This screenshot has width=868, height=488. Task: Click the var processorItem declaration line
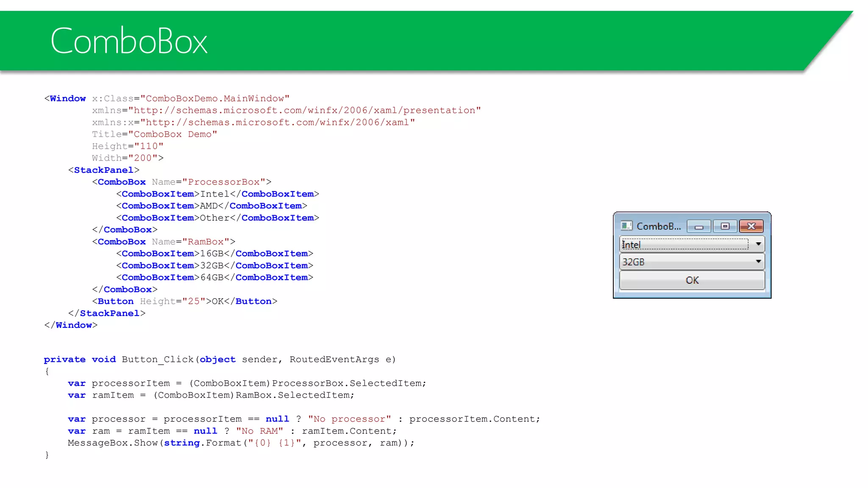click(247, 383)
